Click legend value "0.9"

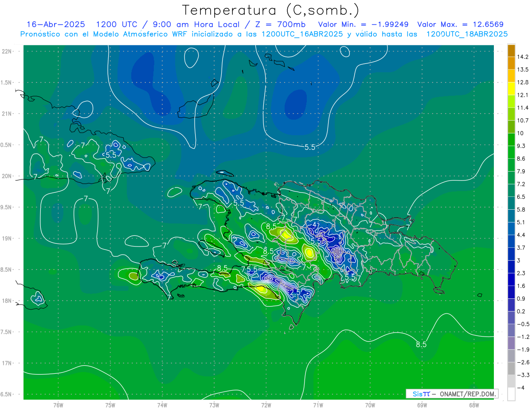pyautogui.click(x=522, y=298)
